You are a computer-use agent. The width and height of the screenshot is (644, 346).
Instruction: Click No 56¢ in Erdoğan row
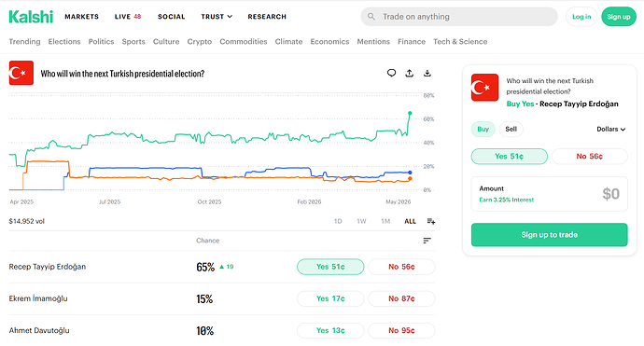pyautogui.click(x=401, y=267)
